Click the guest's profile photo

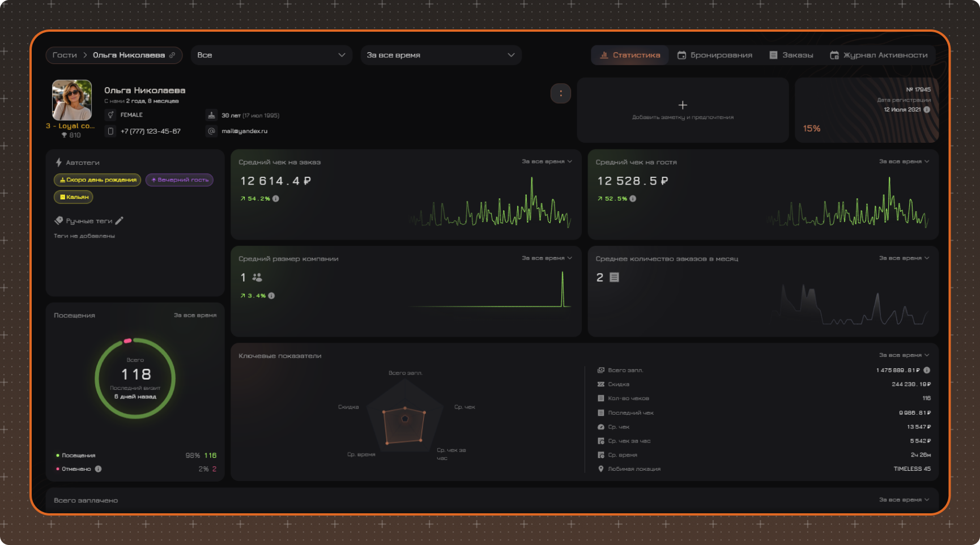click(x=72, y=100)
